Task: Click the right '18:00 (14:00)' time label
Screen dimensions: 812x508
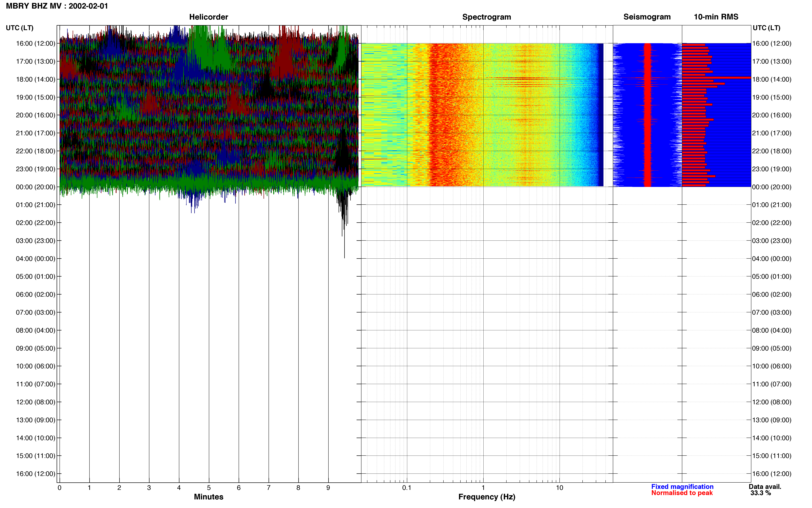Action: coord(772,79)
